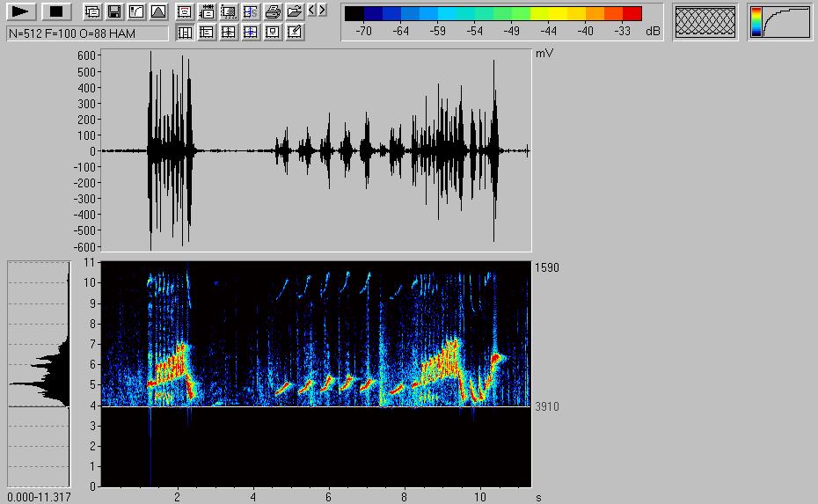Click the icon with the blue S
The image size is (818, 504).
[251, 11]
